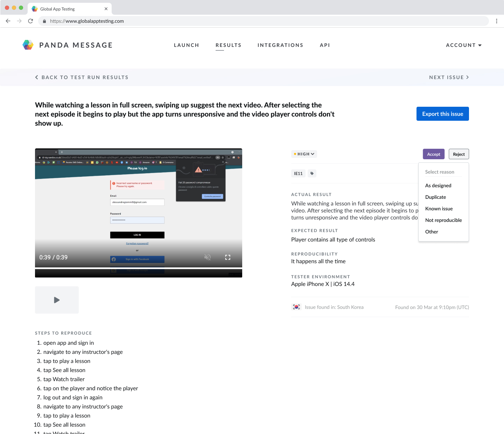Click the PANDA MESSAGE brand title
Image resolution: width=504 pixels, height=434 pixels.
pyautogui.click(x=76, y=45)
